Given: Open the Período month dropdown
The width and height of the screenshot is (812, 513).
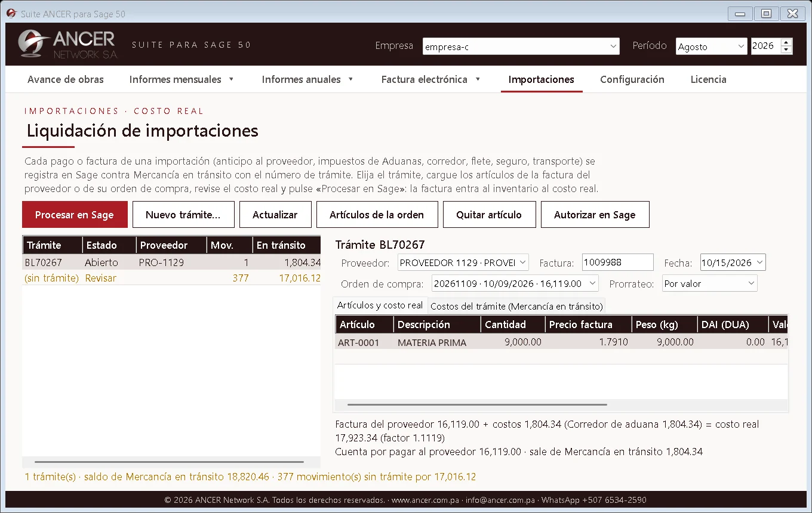Looking at the screenshot, I should 712,47.
